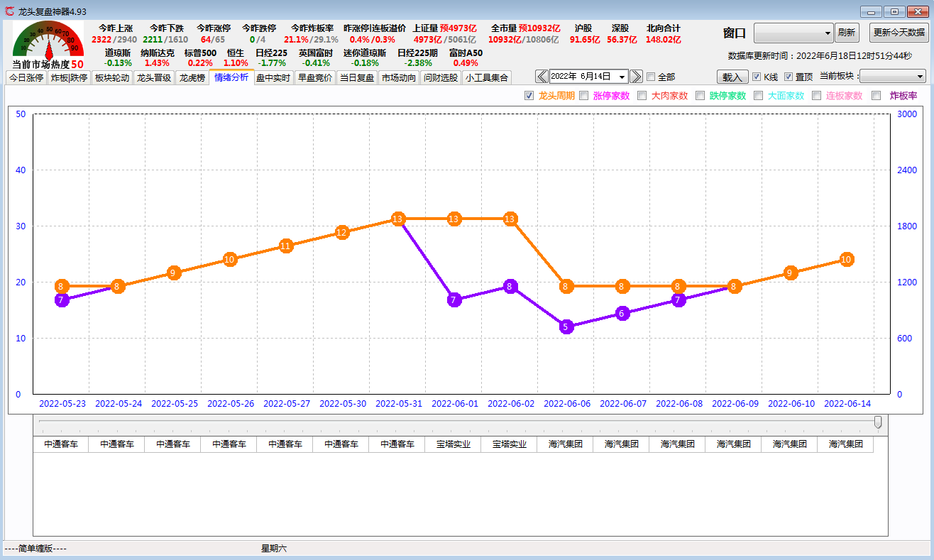Click the 海汽集团 cell under 2022-06-14
The image size is (934, 560).
[846, 444]
